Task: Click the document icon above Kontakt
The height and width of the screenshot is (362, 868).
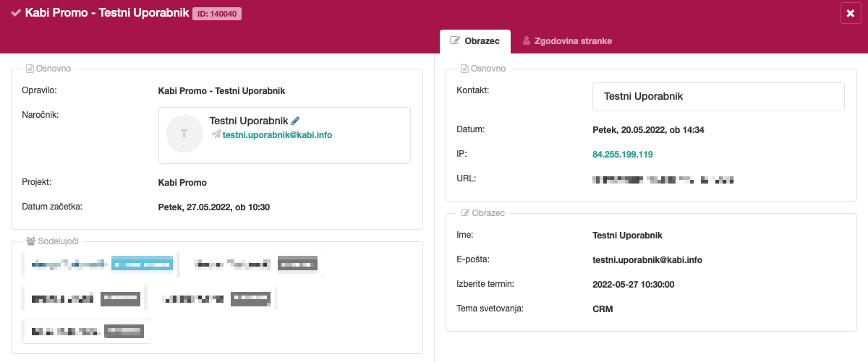Action: point(464,69)
